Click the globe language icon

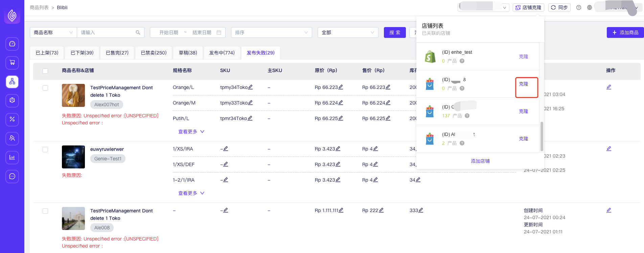(x=590, y=7)
